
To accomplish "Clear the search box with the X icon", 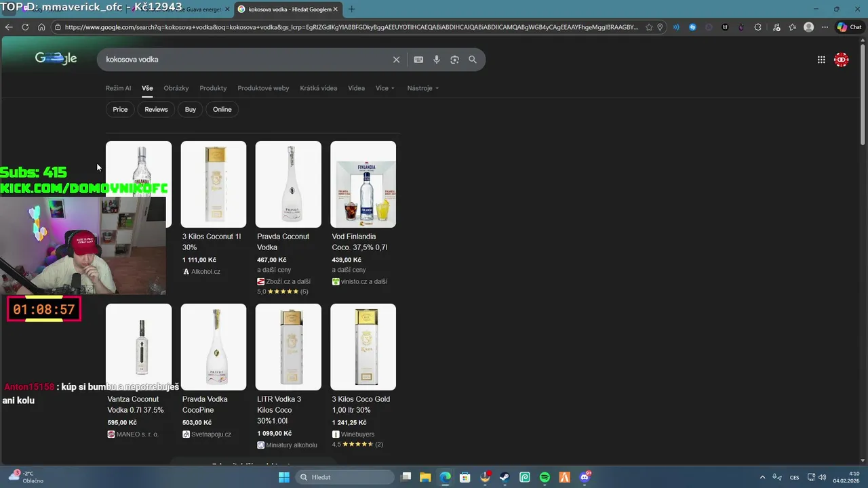I will click(397, 60).
